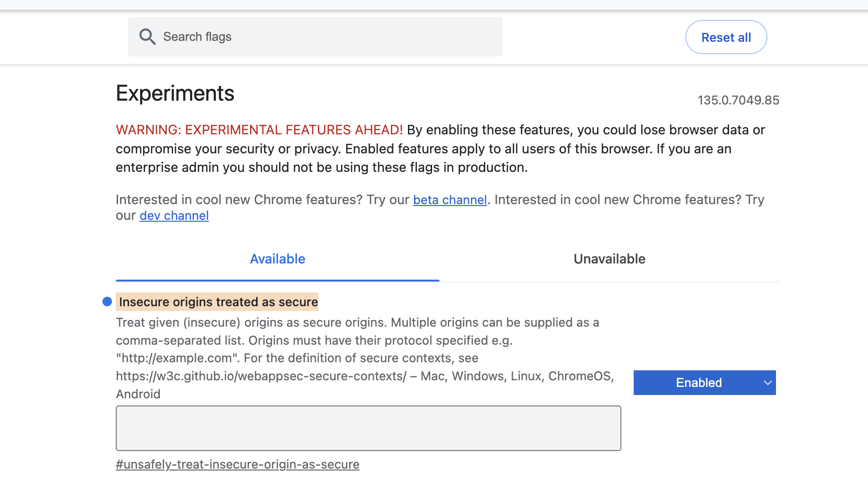Follow the dev channel link
This screenshot has width=868, height=489.
(x=174, y=216)
